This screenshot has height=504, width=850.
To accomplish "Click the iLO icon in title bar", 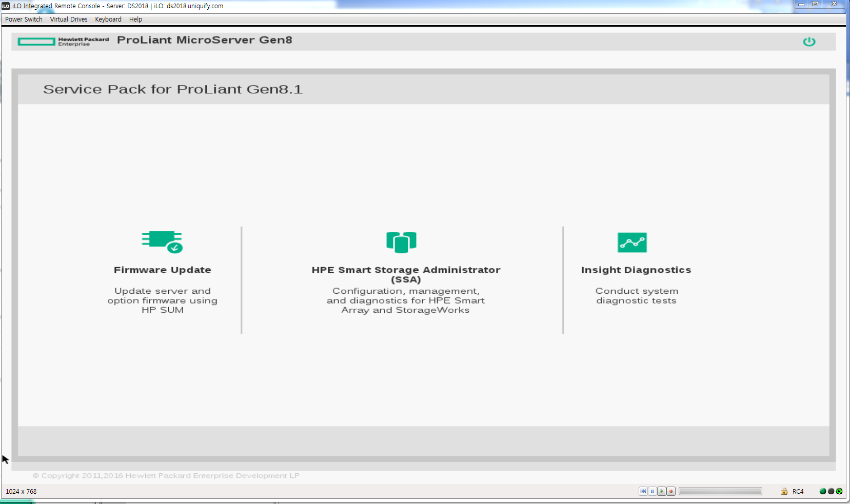I will click(6, 6).
